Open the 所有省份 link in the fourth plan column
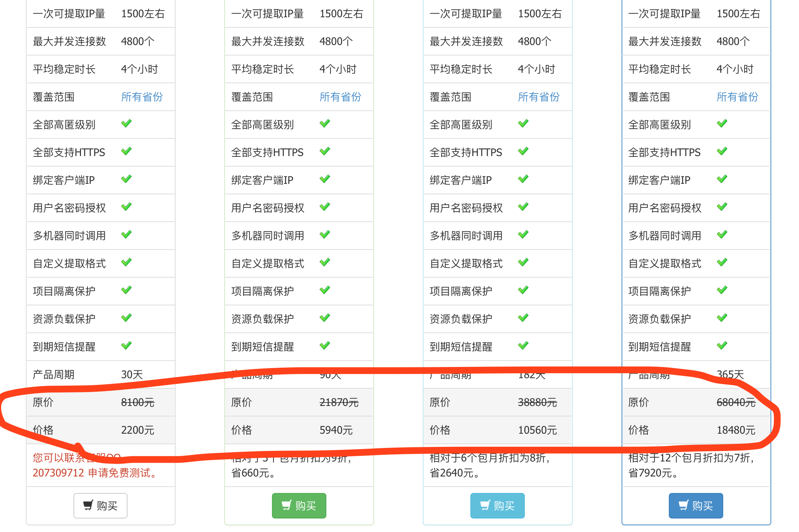 [x=737, y=97]
